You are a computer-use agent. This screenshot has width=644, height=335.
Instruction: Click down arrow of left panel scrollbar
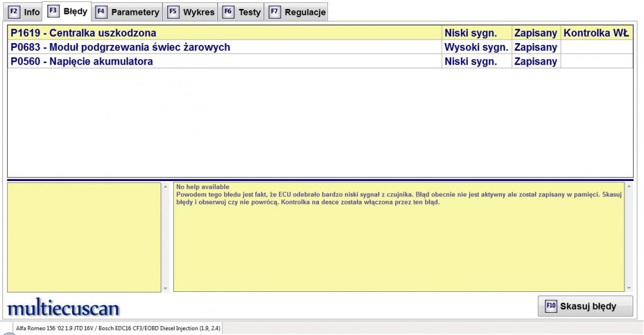click(x=165, y=289)
